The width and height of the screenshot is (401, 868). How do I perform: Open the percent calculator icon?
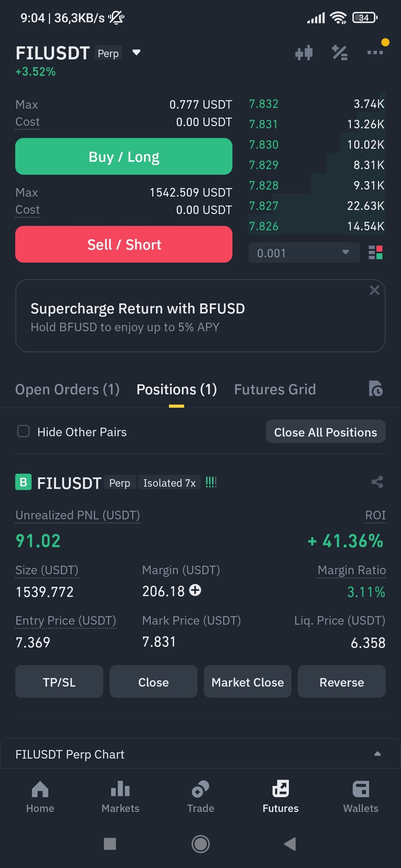tap(339, 53)
